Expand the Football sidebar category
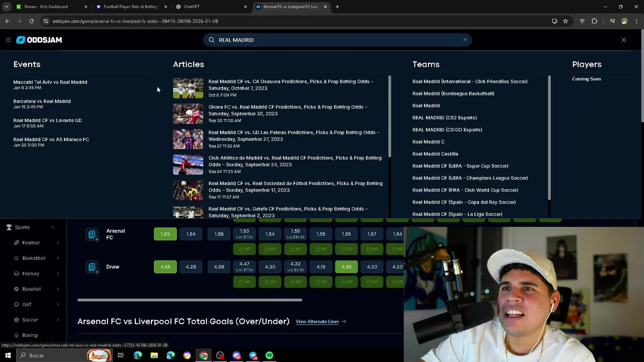The width and height of the screenshot is (644, 362). point(58,243)
